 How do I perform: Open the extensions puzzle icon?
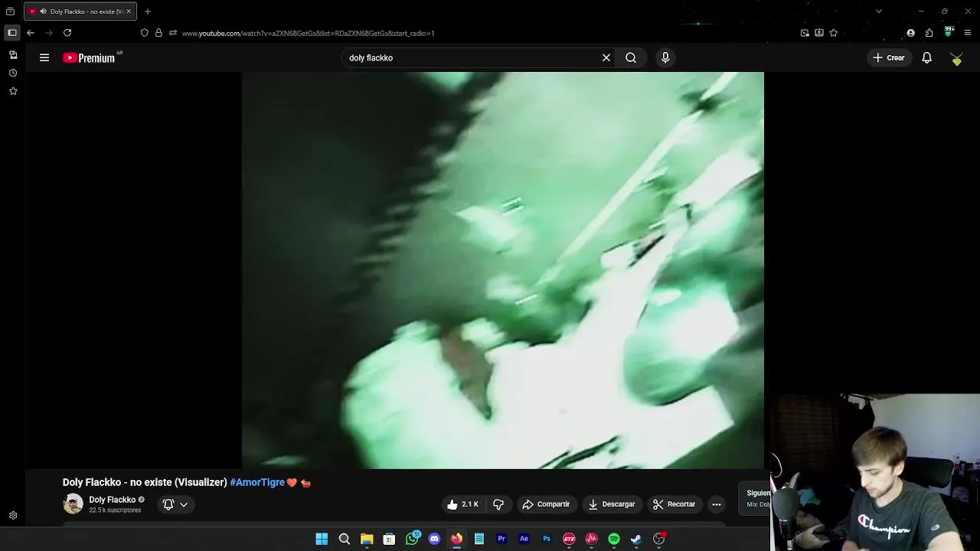(x=929, y=33)
